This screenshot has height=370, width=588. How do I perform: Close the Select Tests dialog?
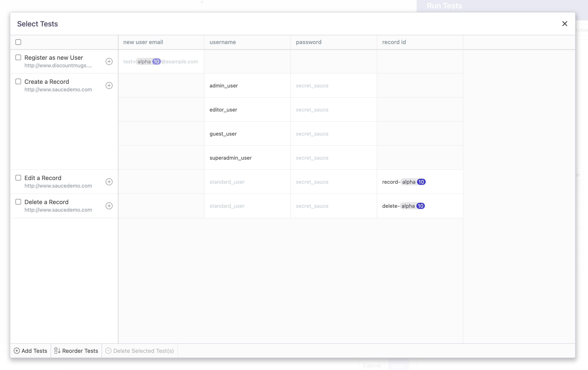565,24
